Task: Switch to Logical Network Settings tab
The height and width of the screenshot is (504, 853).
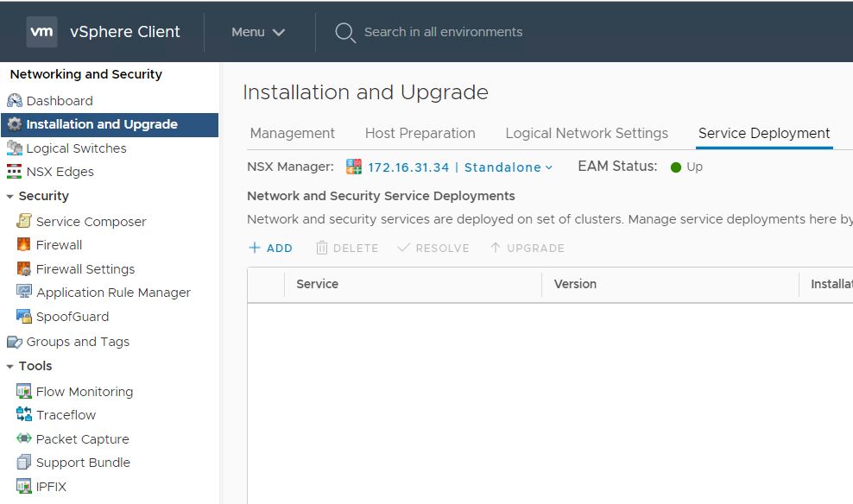Action: (586, 133)
